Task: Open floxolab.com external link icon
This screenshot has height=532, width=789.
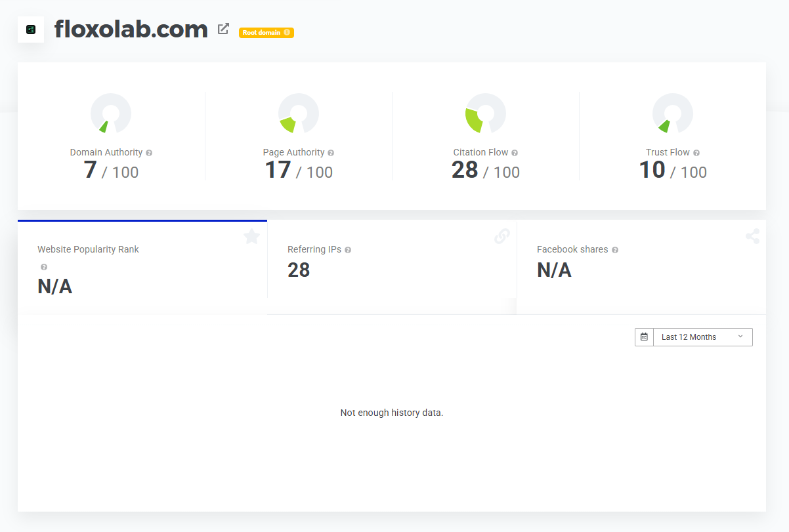Action: pyautogui.click(x=223, y=29)
